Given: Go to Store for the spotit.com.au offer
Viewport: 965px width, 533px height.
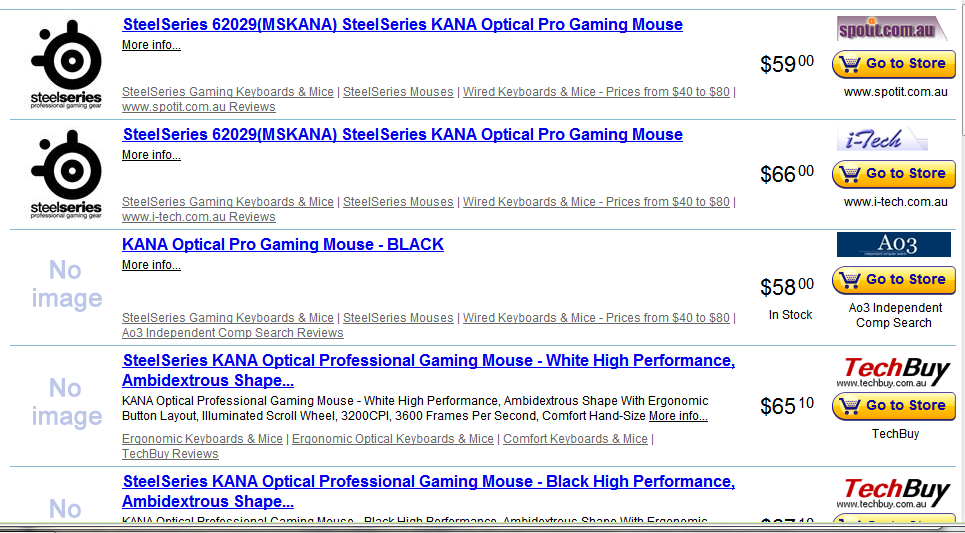Looking at the screenshot, I should 894,64.
